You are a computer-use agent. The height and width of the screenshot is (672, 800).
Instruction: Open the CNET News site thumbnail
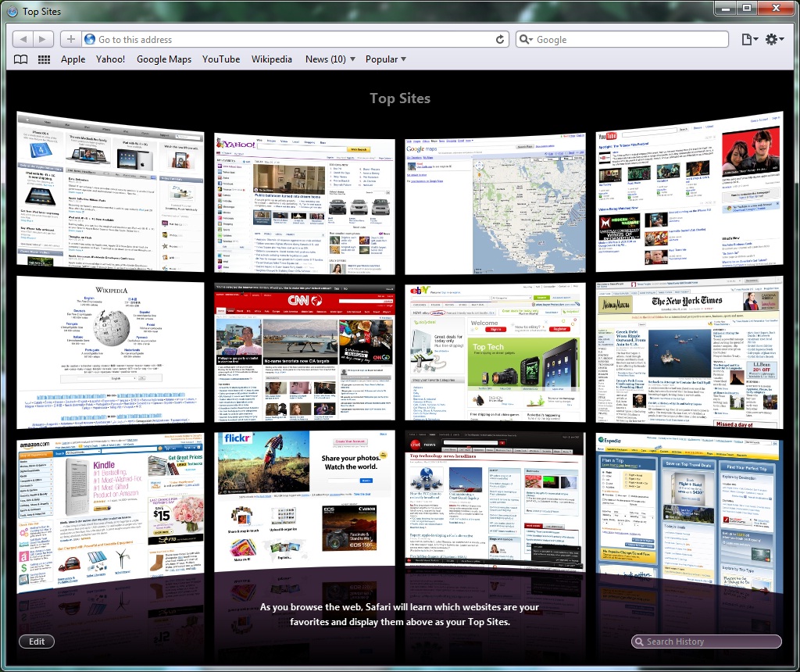[495, 501]
